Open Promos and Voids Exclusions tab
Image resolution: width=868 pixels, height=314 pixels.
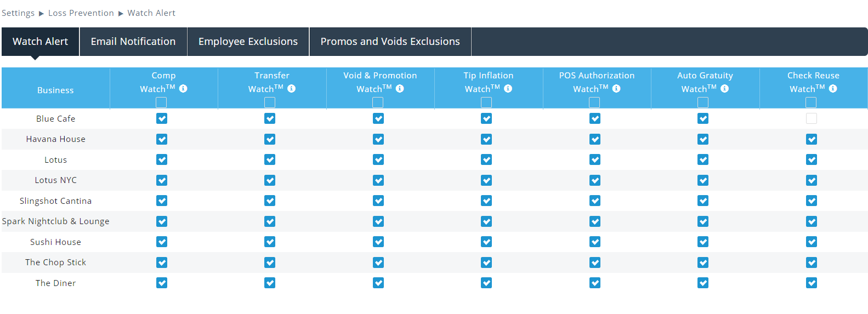click(390, 42)
